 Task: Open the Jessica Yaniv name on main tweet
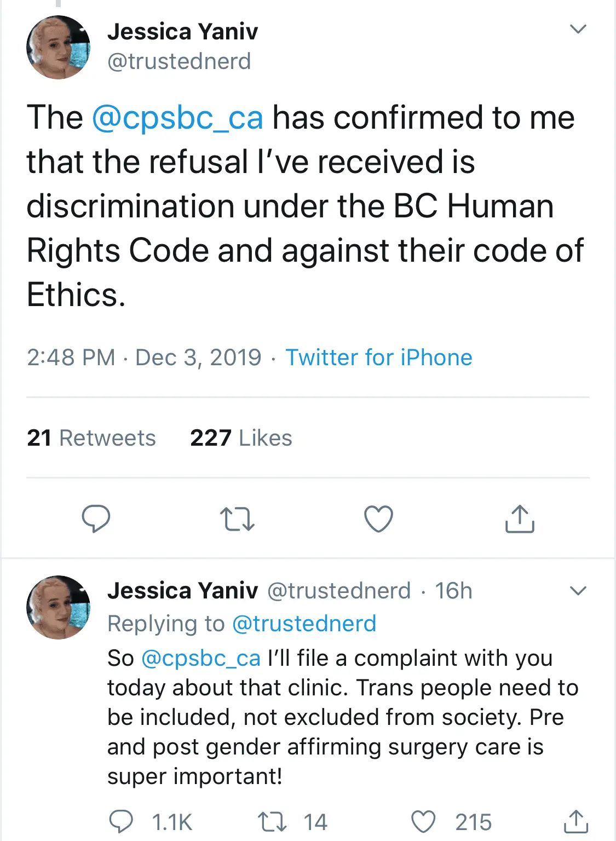click(182, 32)
